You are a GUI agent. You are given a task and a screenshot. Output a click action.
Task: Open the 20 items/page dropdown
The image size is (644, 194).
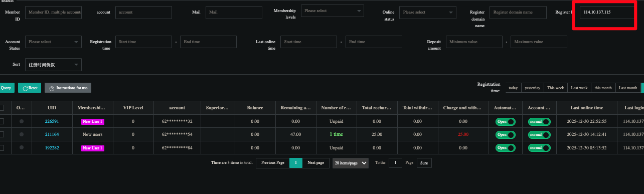coord(351,163)
